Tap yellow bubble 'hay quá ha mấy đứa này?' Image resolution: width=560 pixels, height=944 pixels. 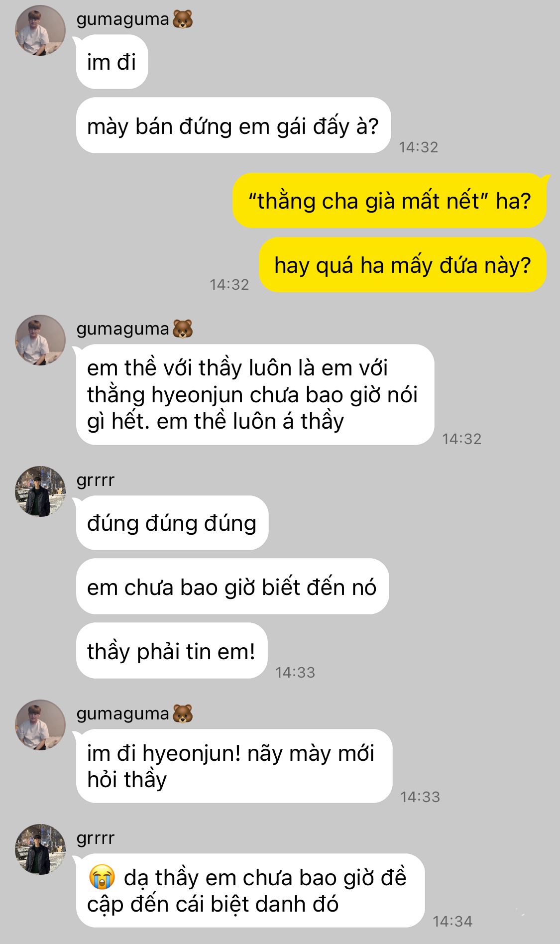[x=402, y=265]
